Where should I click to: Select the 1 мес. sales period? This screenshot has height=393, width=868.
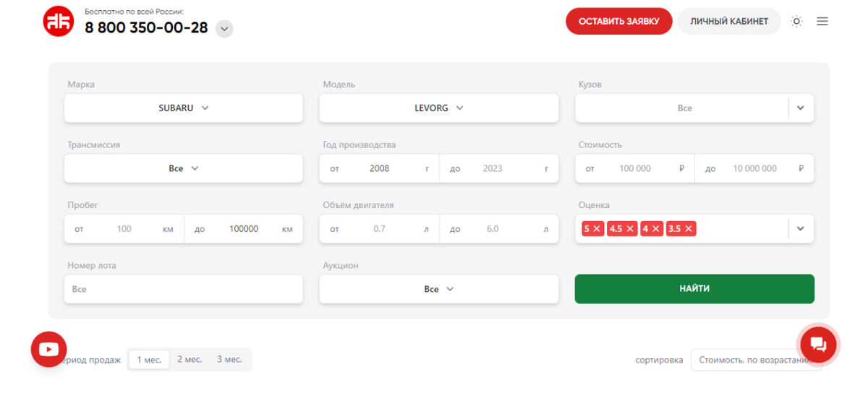coord(149,359)
